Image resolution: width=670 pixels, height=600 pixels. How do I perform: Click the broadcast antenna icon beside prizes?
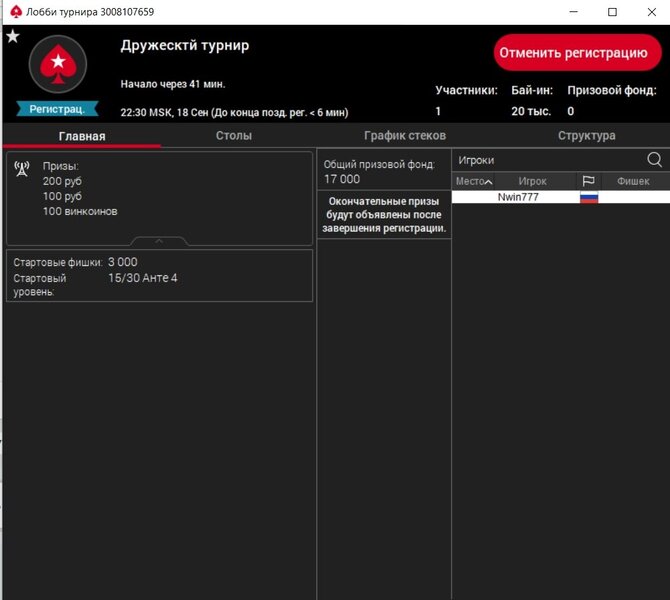[22, 169]
